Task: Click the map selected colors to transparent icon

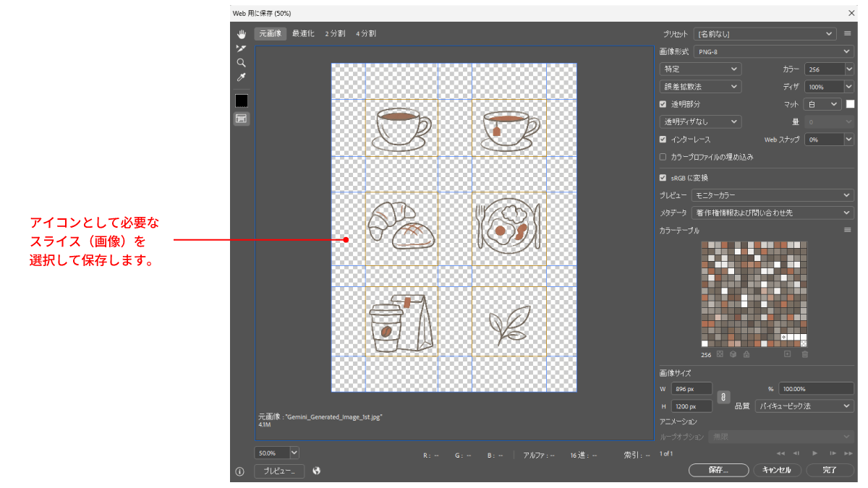Action: 720,354
